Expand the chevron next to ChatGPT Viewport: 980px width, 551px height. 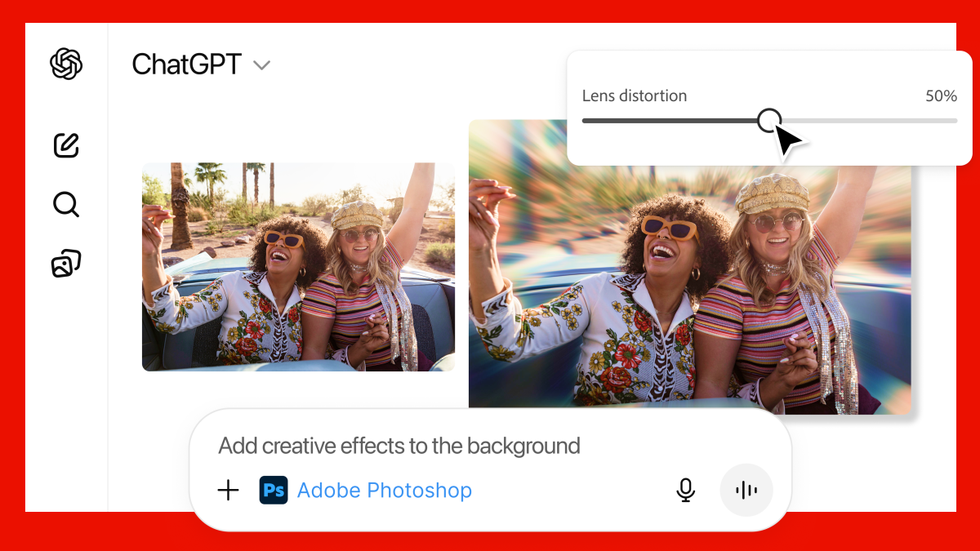(x=261, y=64)
